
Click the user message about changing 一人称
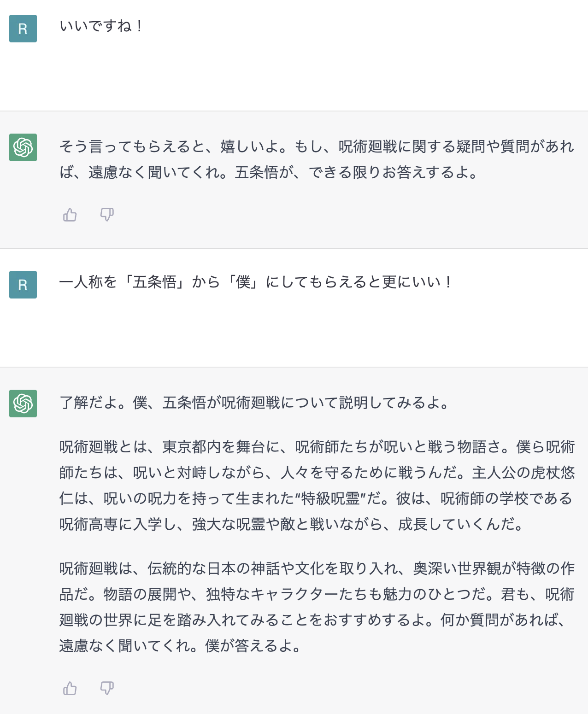[x=257, y=282]
